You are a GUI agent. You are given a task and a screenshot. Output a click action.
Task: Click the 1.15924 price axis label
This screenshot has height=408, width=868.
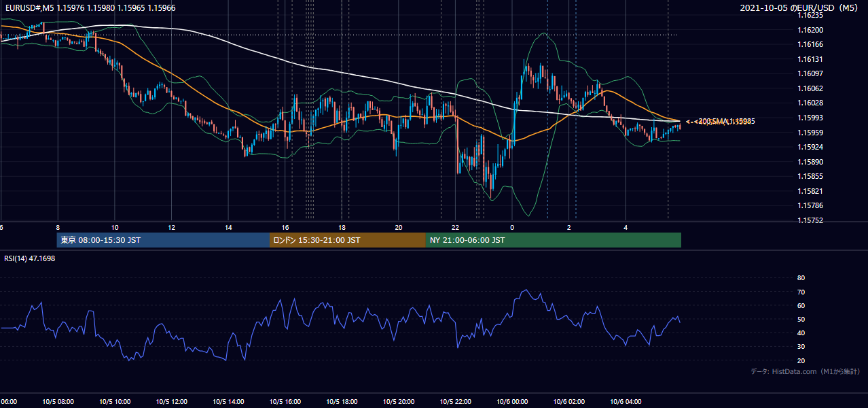pos(810,147)
